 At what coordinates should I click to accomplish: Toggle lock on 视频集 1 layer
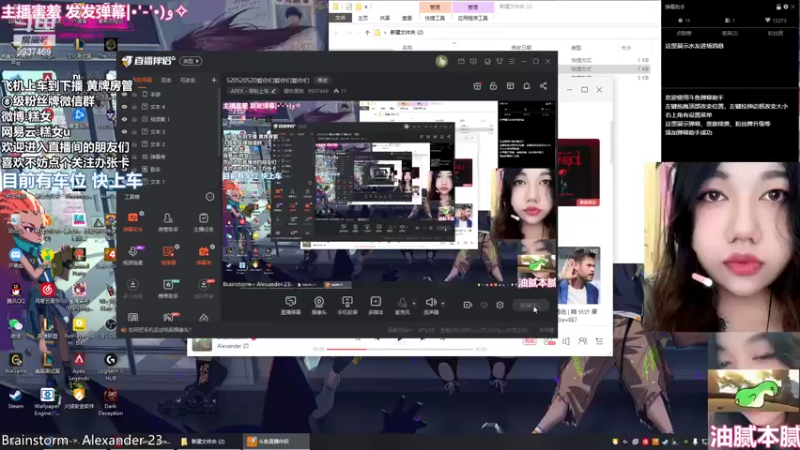coord(135,119)
